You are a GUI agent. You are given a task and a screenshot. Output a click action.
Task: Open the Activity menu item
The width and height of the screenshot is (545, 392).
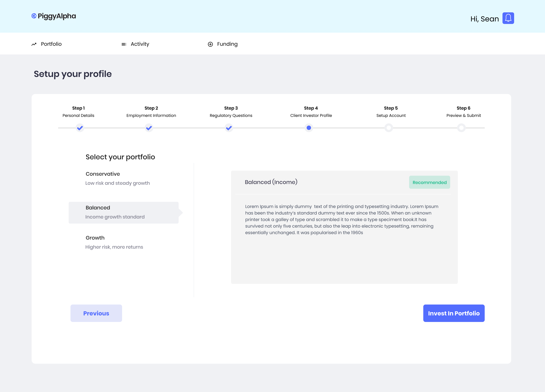[x=140, y=44]
